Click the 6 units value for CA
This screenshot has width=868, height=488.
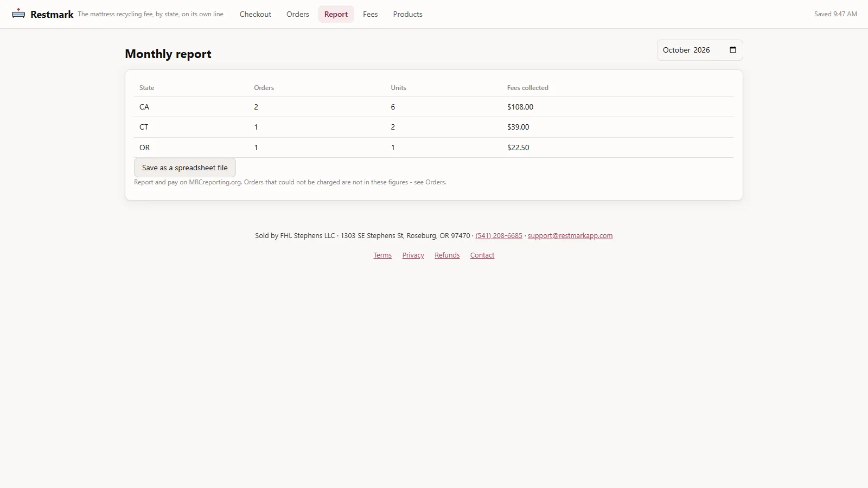393,107
